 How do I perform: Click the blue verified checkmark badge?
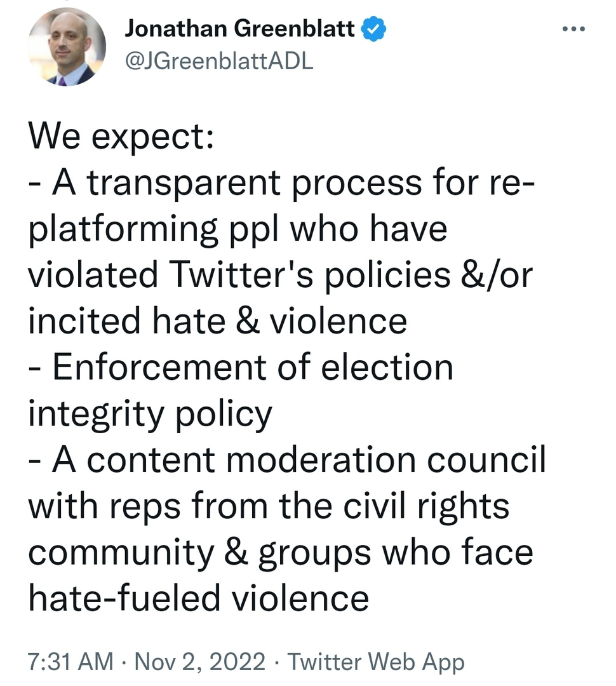coord(375,29)
